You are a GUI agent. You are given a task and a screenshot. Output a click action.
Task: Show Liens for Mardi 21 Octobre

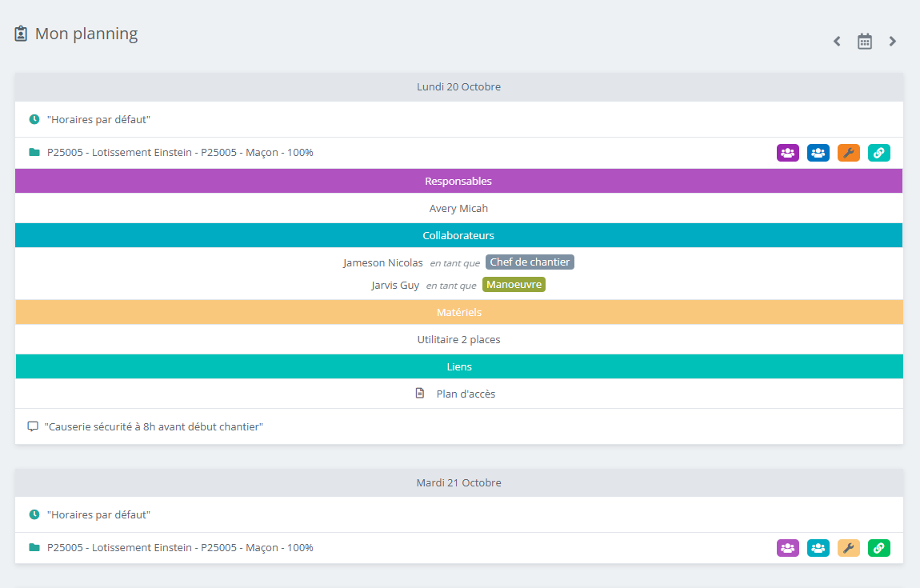click(x=878, y=548)
